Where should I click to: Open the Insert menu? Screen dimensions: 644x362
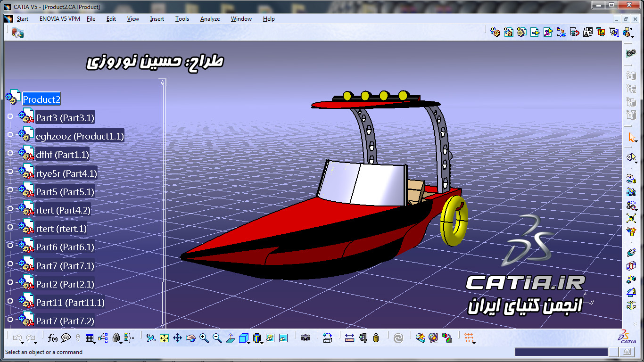click(157, 19)
